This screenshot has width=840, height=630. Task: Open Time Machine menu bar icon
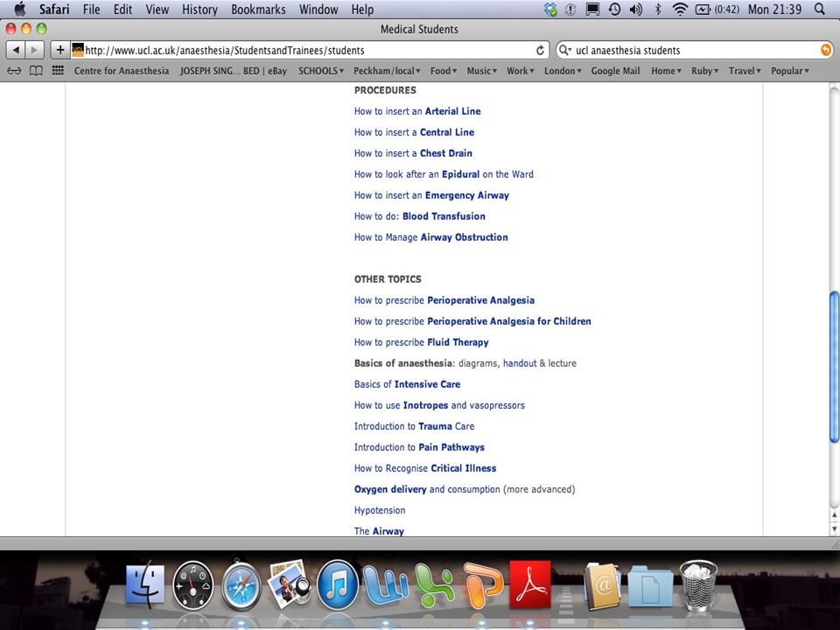click(x=614, y=9)
